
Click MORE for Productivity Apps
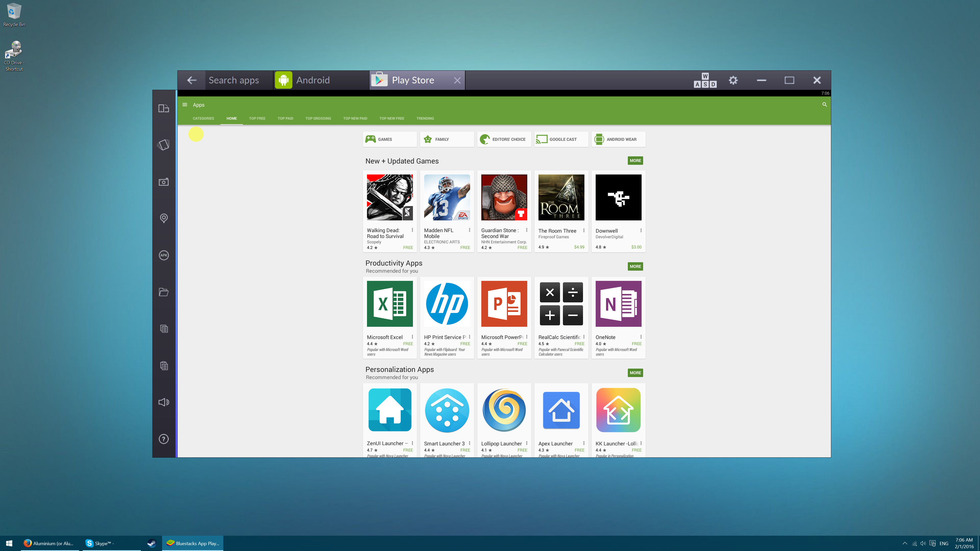click(x=635, y=266)
